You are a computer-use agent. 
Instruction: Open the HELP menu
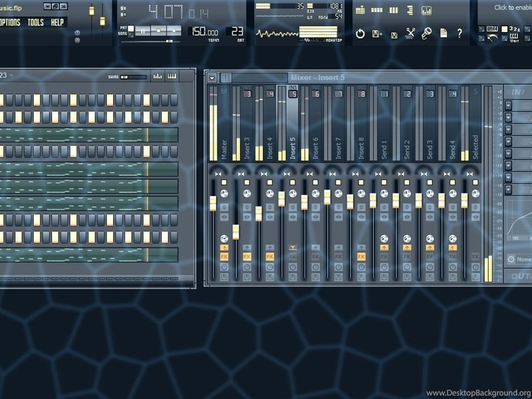click(x=57, y=23)
